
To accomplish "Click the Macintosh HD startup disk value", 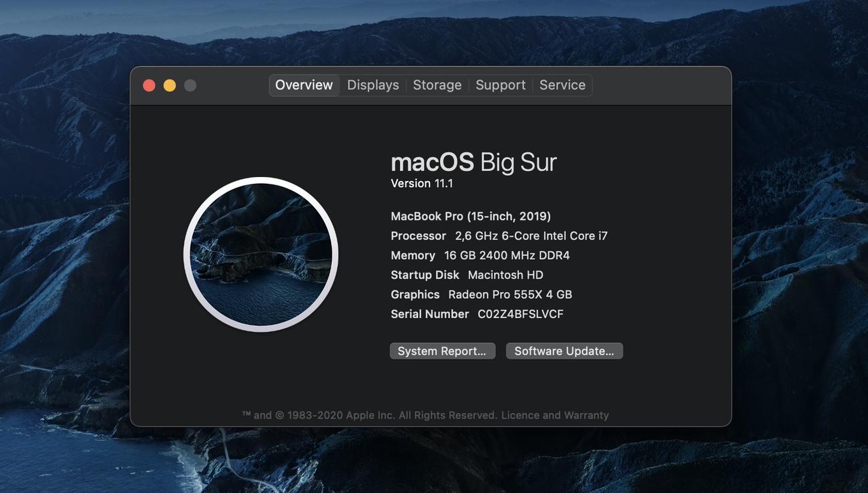I will (x=505, y=275).
